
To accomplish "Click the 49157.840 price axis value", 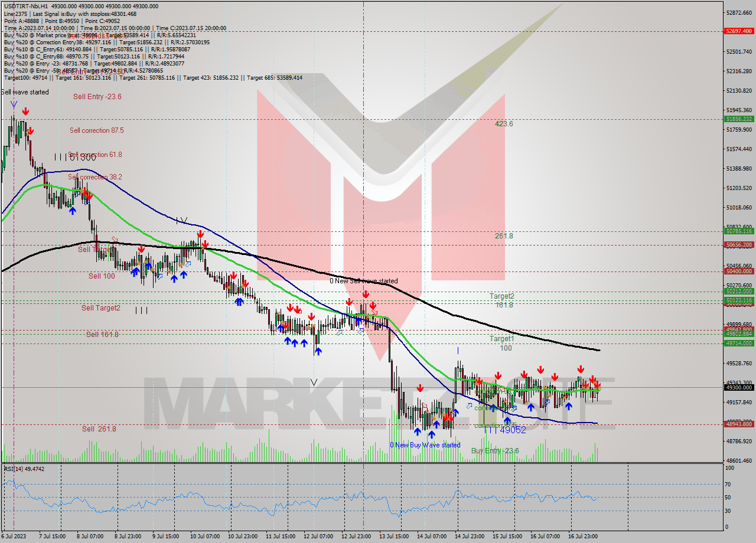I will 739,403.
